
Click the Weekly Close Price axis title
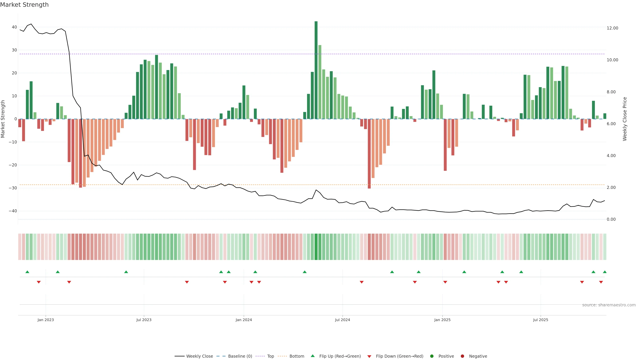[625, 119]
